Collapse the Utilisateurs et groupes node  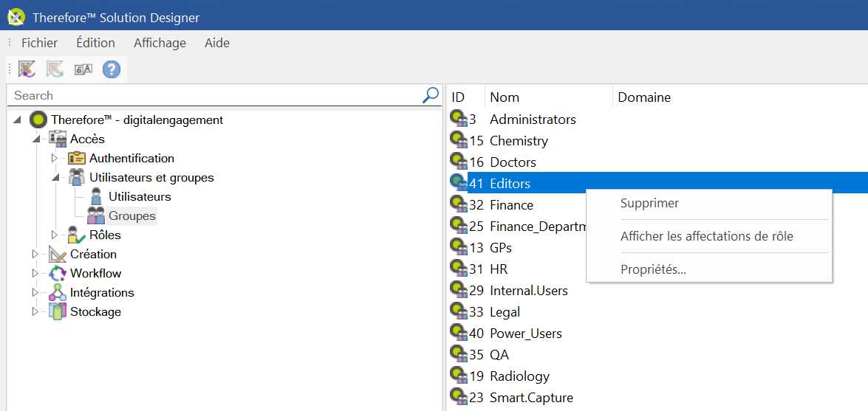click(55, 178)
